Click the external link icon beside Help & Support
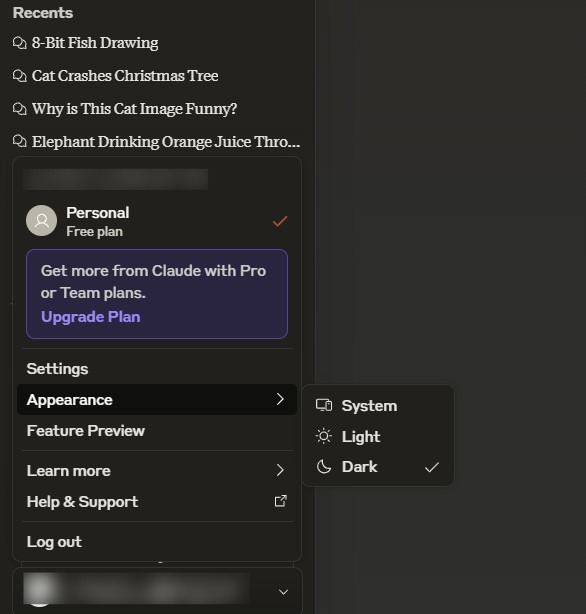586x614 pixels. click(x=280, y=501)
